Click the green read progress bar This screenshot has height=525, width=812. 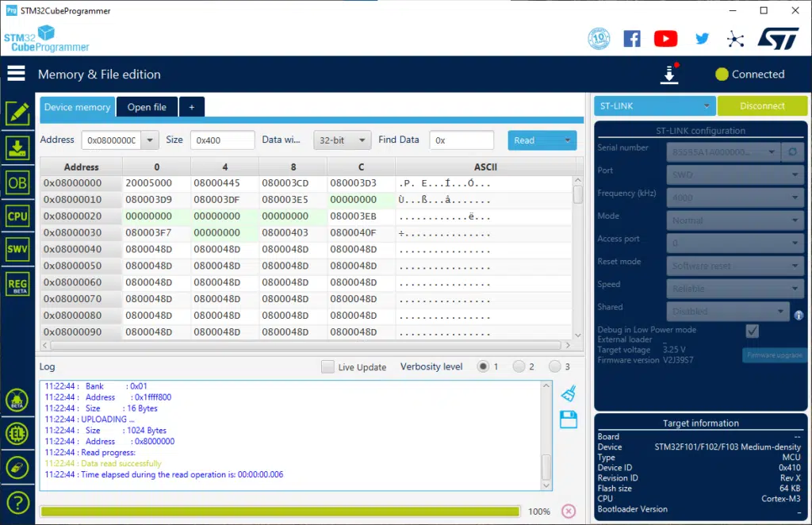point(280,512)
